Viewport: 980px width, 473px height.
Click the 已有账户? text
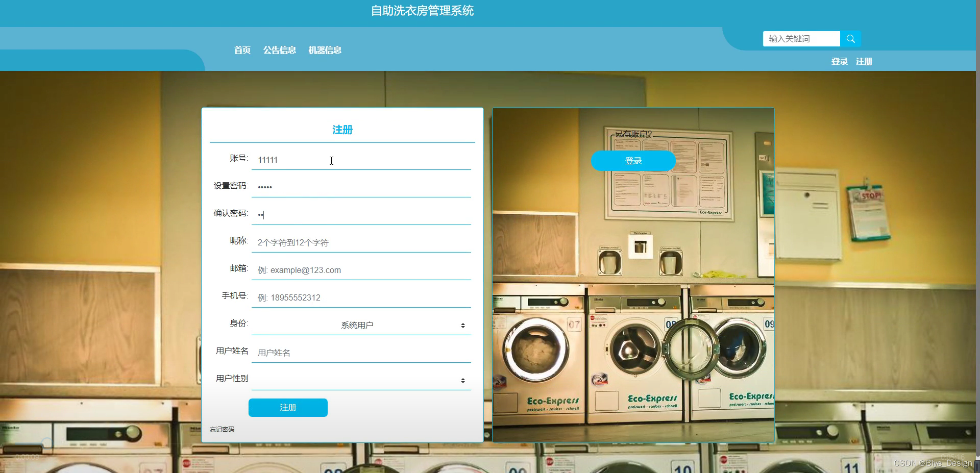[633, 134]
